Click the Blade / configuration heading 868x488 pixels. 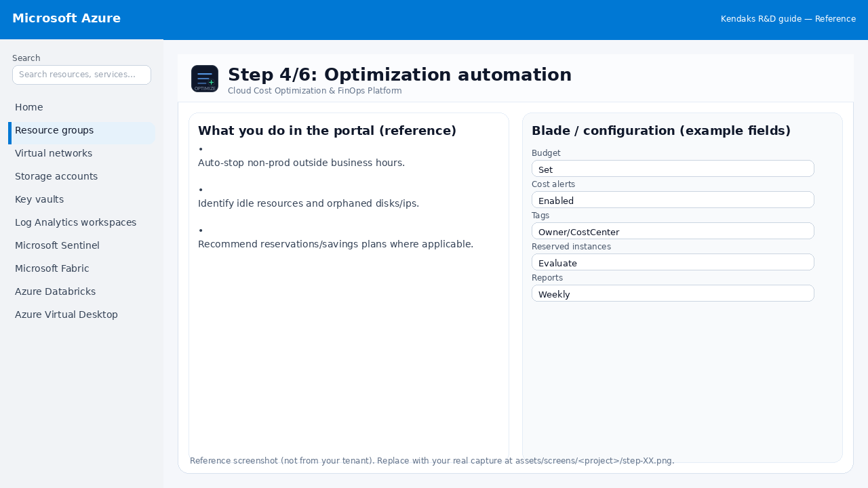coord(661,131)
